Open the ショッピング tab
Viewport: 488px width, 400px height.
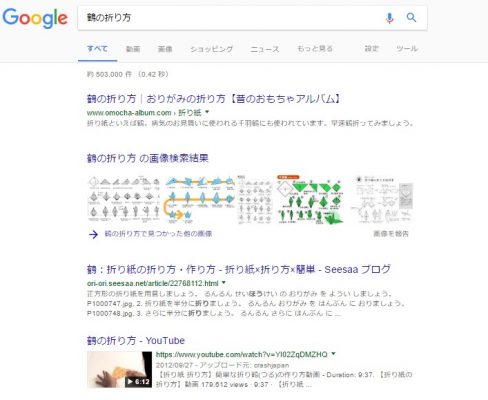click(x=212, y=49)
